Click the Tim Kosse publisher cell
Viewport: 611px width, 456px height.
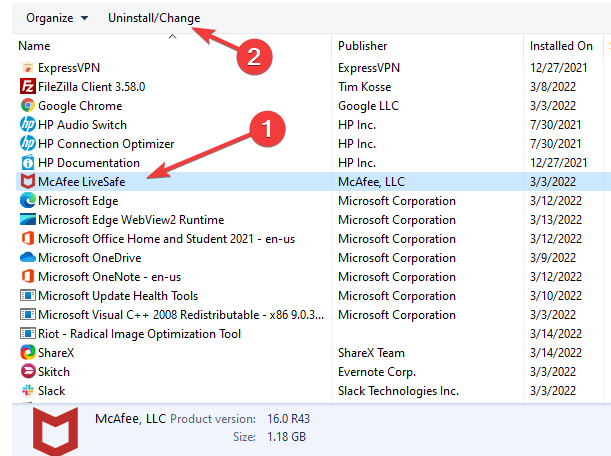click(364, 87)
